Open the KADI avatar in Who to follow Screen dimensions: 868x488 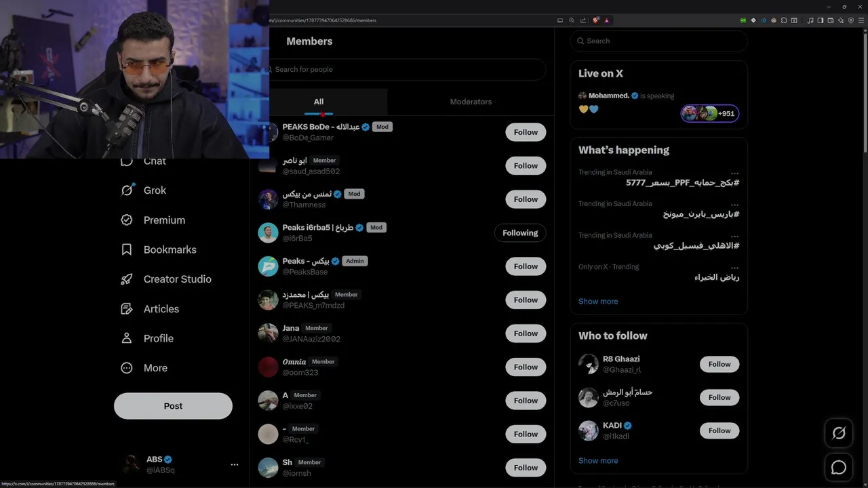(x=588, y=430)
